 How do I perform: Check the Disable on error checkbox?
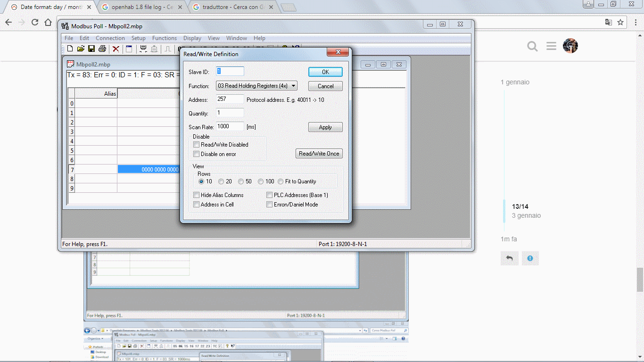click(197, 154)
